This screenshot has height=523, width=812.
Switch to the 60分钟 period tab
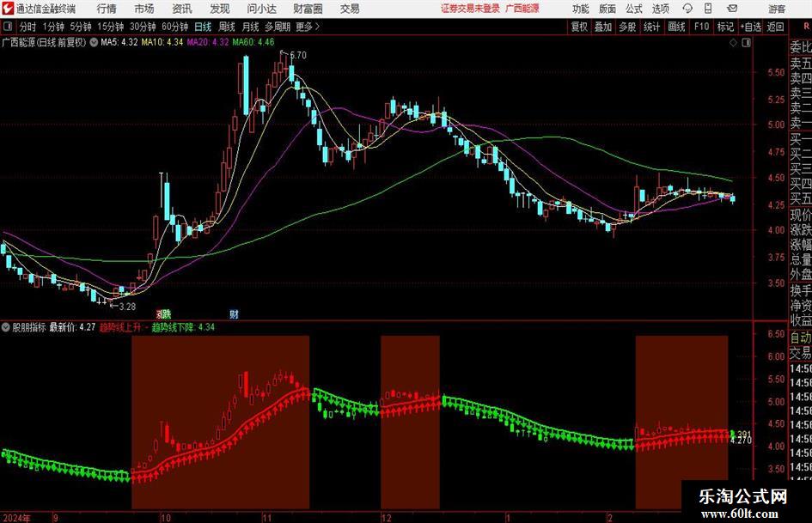point(175,27)
